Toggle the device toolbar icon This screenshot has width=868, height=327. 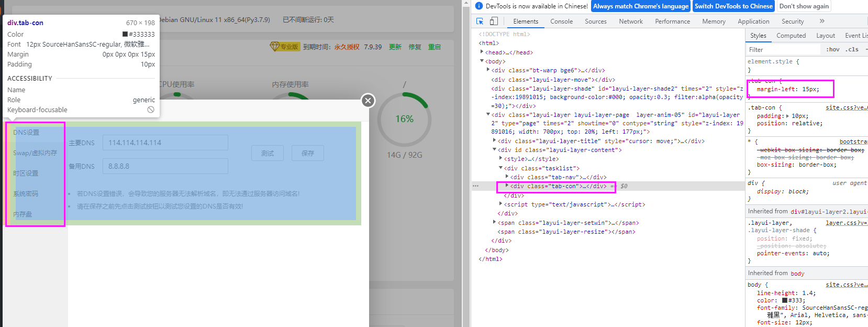click(494, 21)
